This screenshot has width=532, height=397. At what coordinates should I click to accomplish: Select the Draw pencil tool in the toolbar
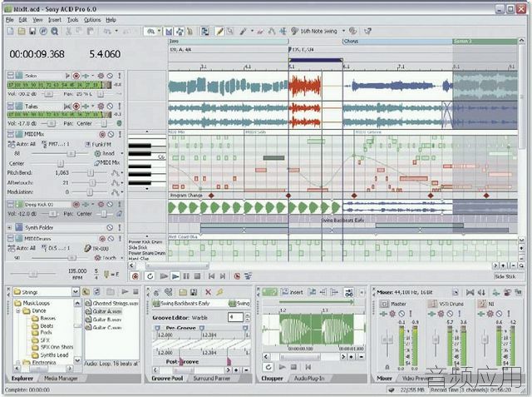(219, 32)
